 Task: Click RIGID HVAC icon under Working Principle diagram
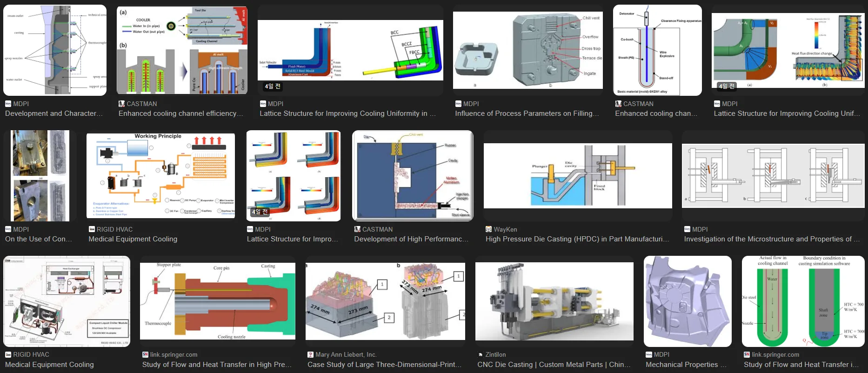click(x=92, y=229)
